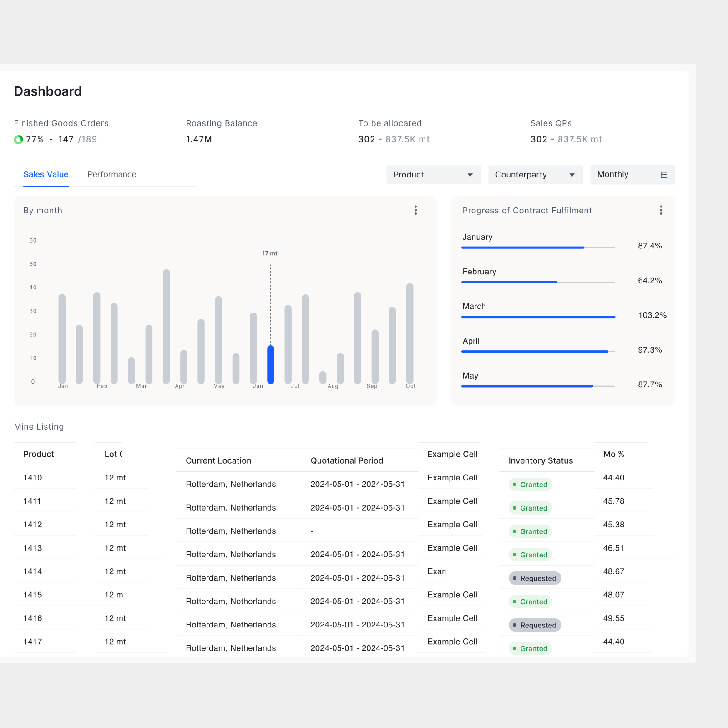Open options menu on By month chart

tap(415, 210)
